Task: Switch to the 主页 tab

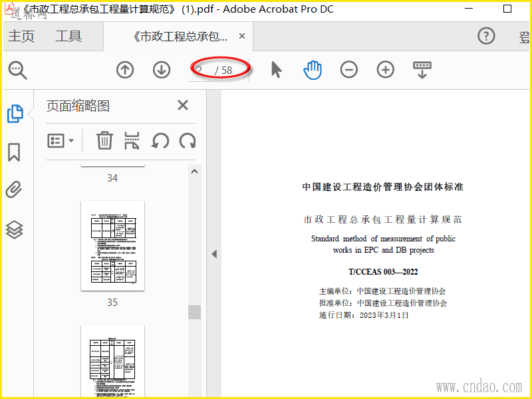Action: tap(21, 36)
